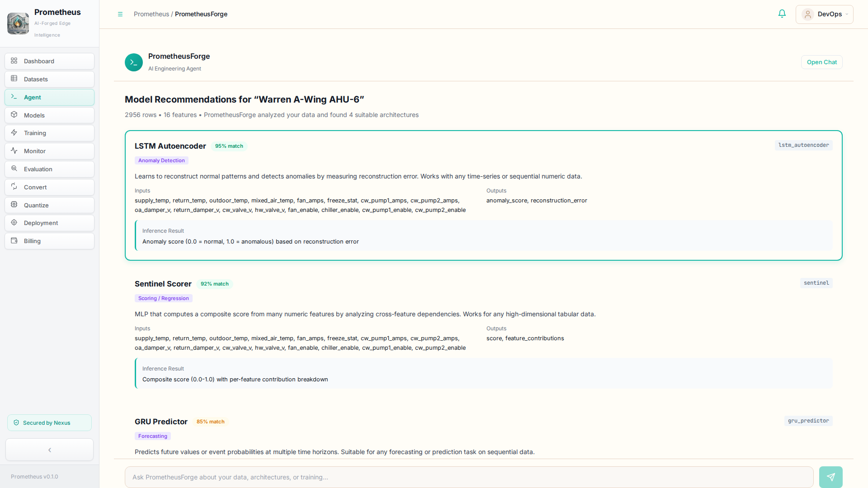This screenshot has width=868, height=488.
Task: Open Quantize via its chip icon
Action: 14,205
